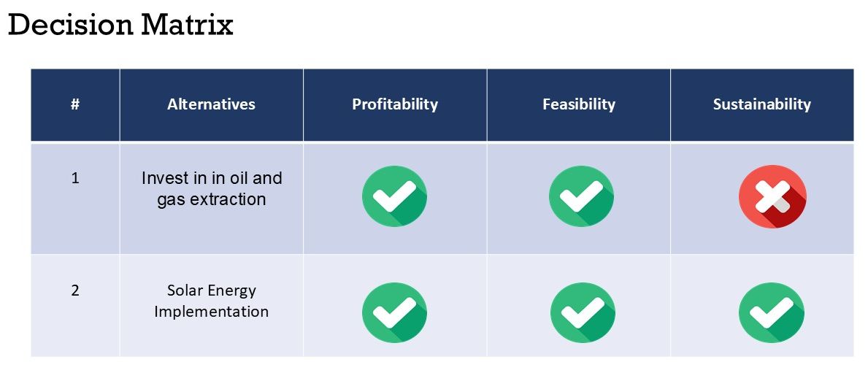Click Solar Energy Profitability green checkmark
This screenshot has height=381, width=868.
(394, 312)
